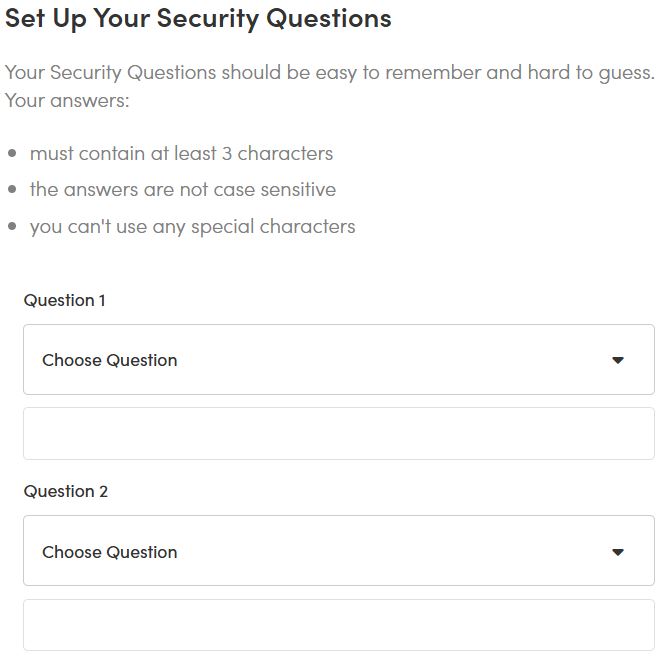The height and width of the screenshot is (661, 668).
Task: Click the 'Question 2' field label
Action: point(66,491)
